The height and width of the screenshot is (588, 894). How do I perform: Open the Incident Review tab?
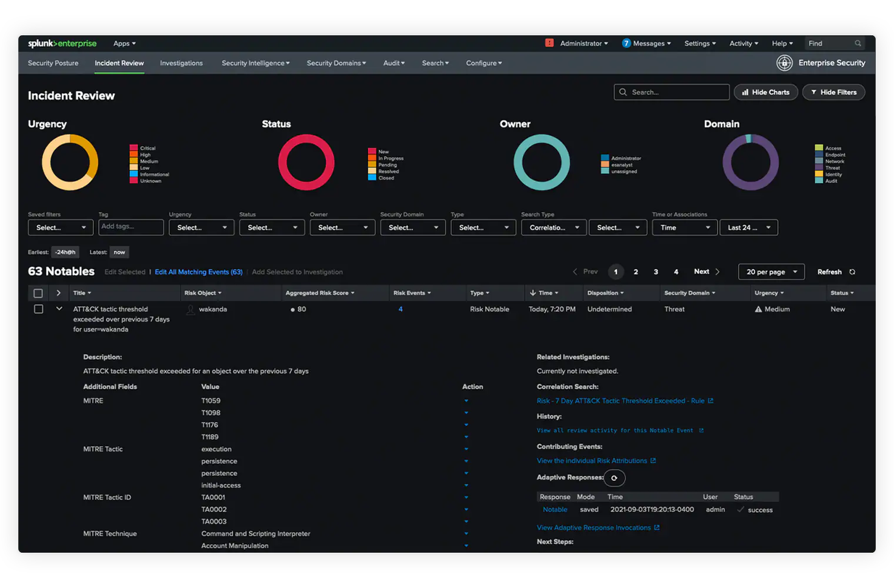coord(119,63)
